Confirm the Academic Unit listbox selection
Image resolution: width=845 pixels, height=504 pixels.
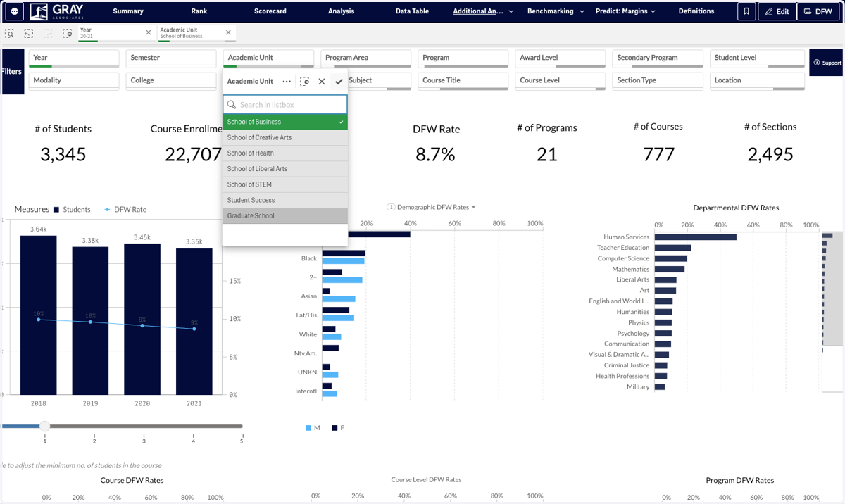pyautogui.click(x=339, y=82)
